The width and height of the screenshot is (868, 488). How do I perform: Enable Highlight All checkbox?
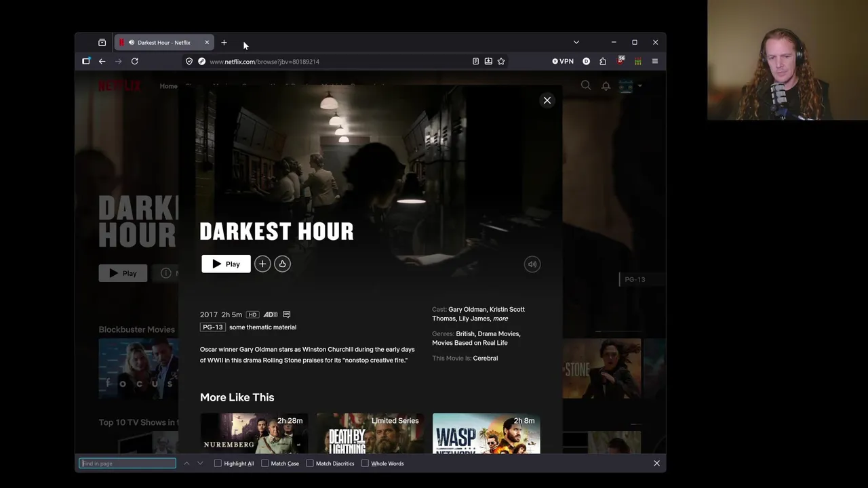(218, 464)
